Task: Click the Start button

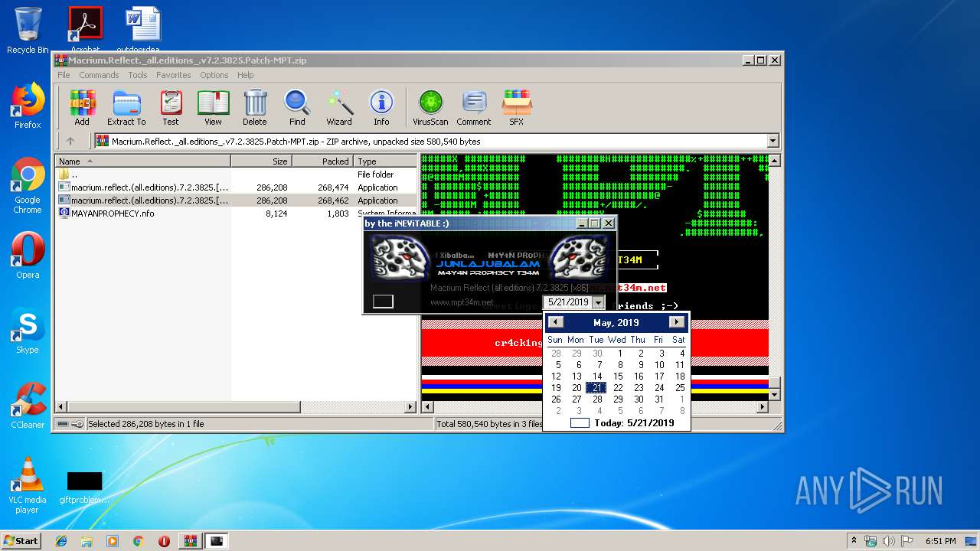Action: click(x=21, y=540)
